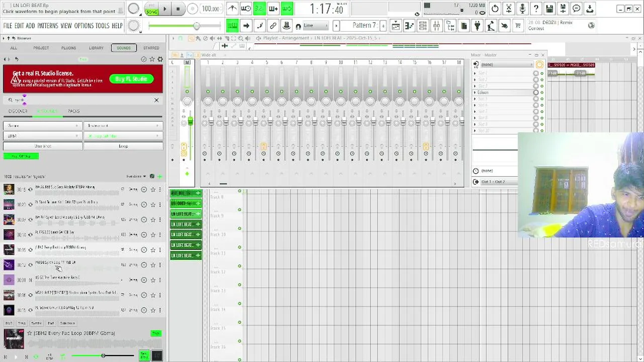
Task: Open the Random sort order dropdown
Action: coord(136,176)
